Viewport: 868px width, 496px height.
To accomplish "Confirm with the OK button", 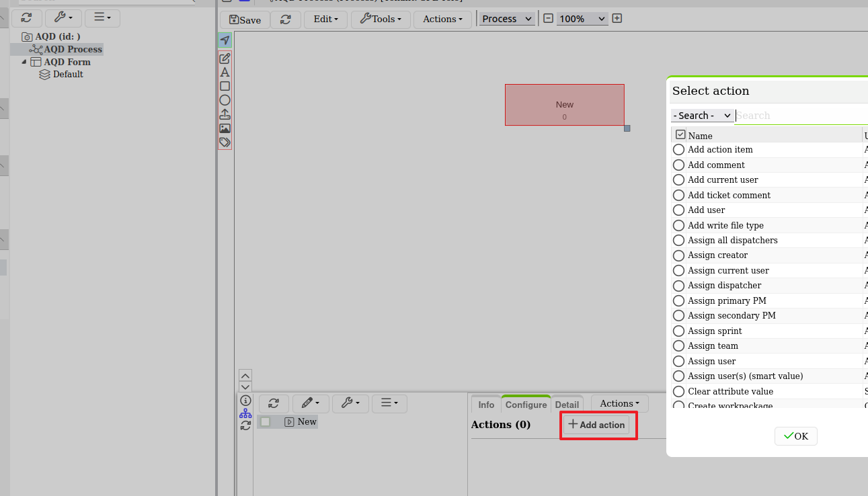I will pos(796,436).
